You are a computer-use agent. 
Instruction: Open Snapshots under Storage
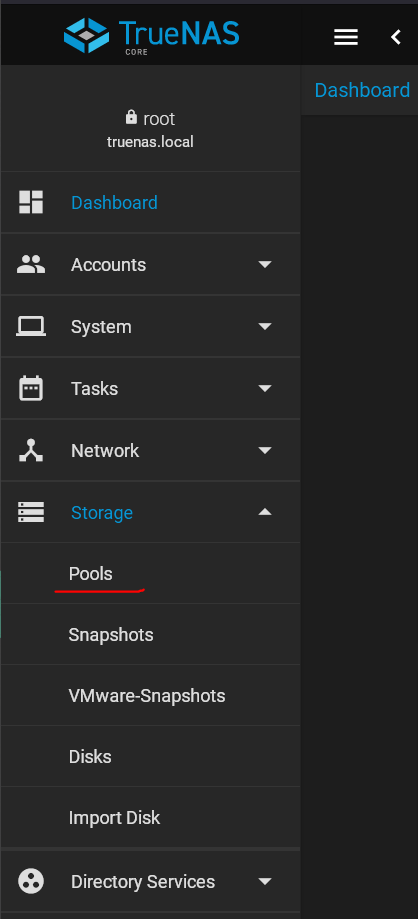tap(111, 635)
